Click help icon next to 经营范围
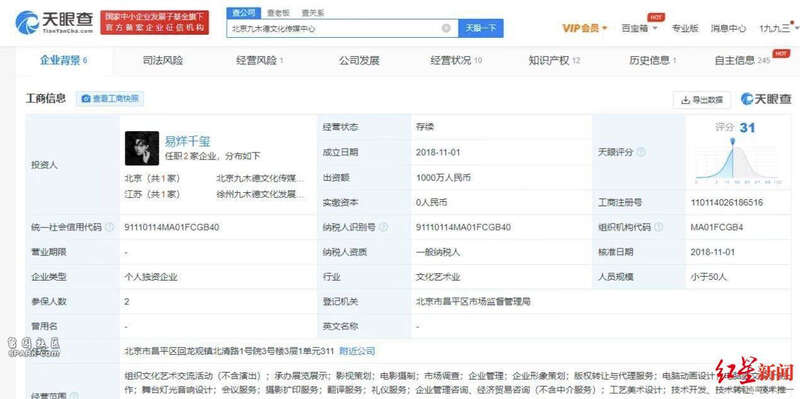The width and height of the screenshot is (800, 399). [74, 396]
